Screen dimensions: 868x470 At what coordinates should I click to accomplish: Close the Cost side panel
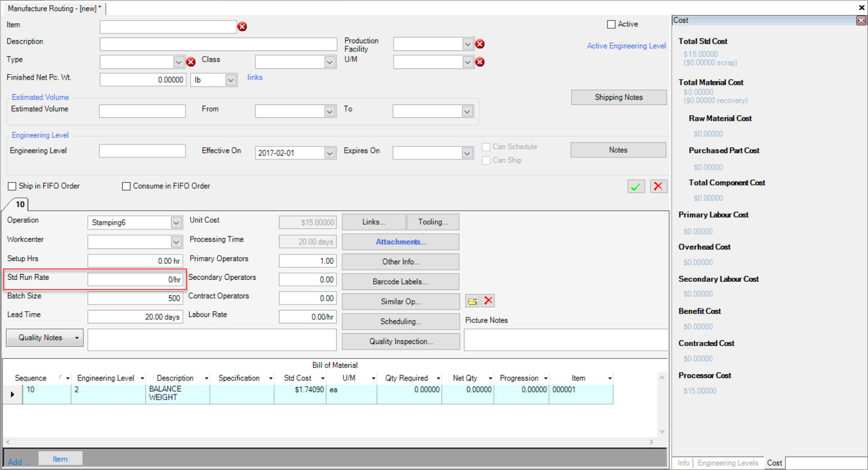pyautogui.click(x=861, y=20)
